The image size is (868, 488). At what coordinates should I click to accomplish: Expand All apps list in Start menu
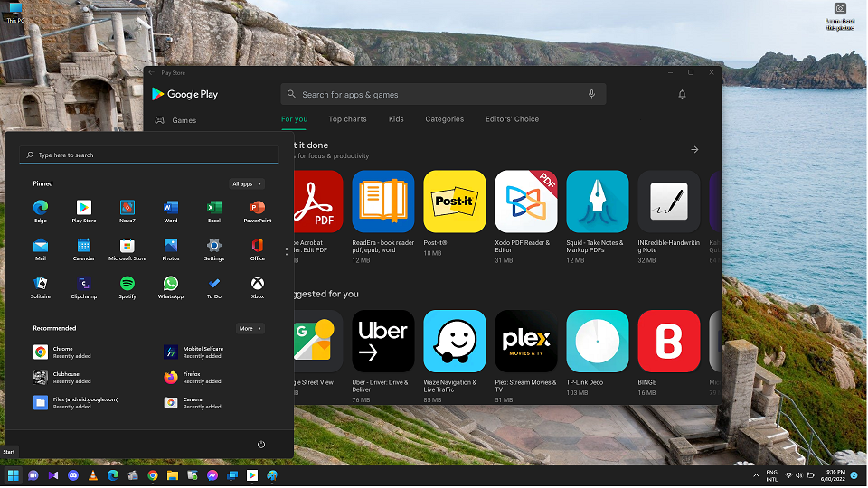coord(247,183)
